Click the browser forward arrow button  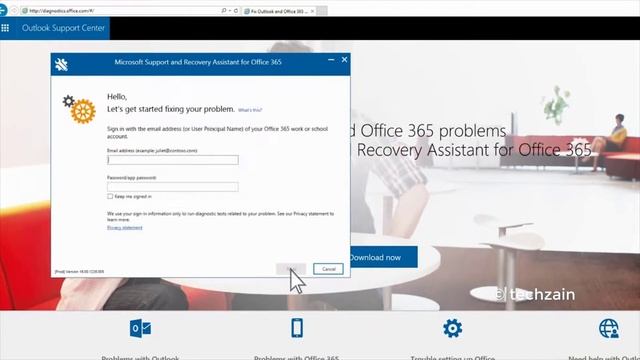[14, 11]
